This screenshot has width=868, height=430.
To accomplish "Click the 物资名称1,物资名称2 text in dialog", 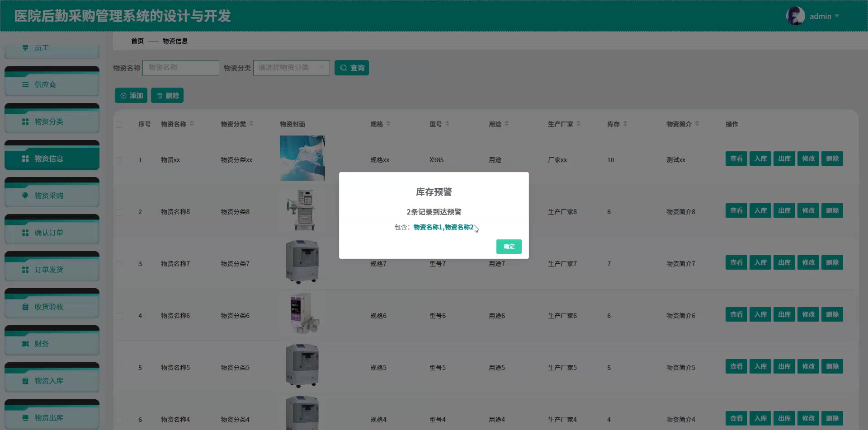I will [443, 227].
